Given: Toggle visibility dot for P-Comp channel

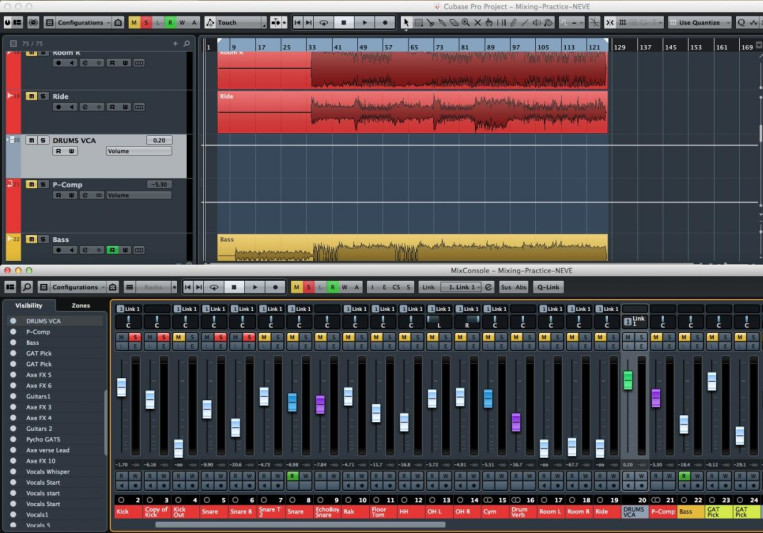Looking at the screenshot, I should [13, 332].
